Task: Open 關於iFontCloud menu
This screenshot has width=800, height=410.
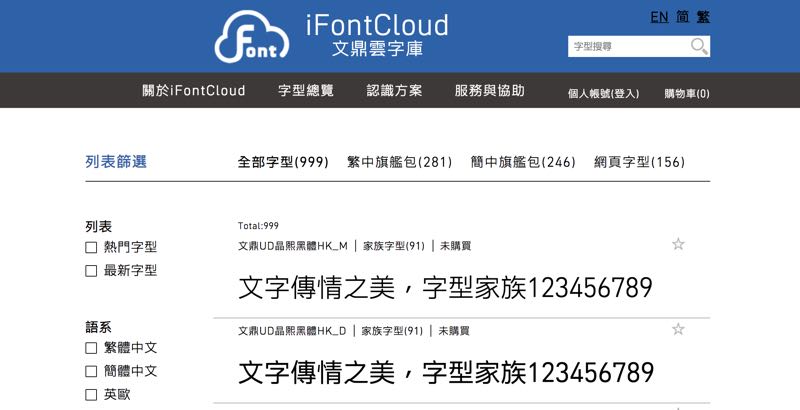Action: (x=194, y=91)
